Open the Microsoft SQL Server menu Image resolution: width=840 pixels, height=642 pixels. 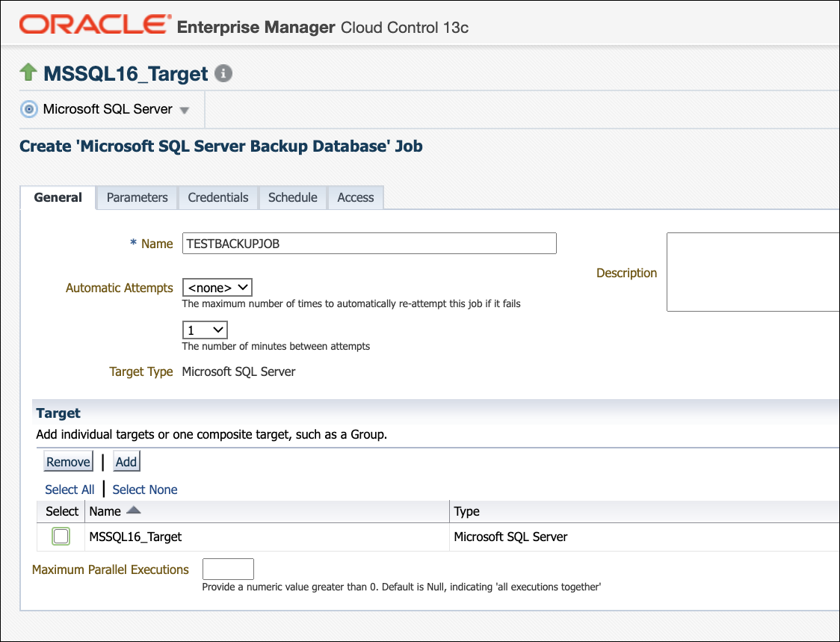(x=185, y=111)
